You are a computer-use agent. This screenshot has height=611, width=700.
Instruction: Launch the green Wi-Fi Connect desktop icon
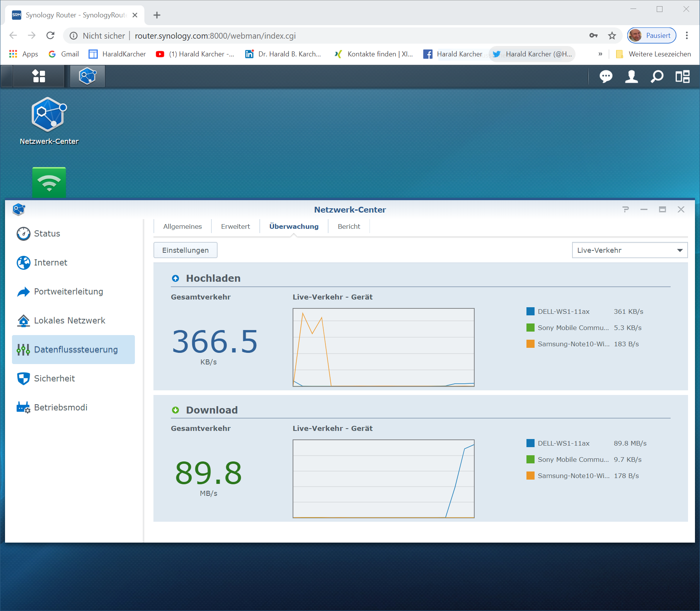pos(49,182)
